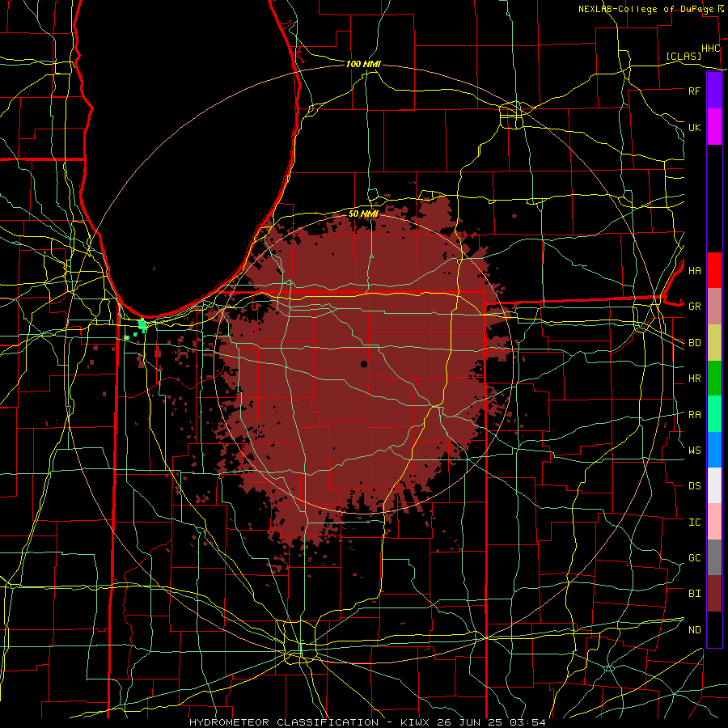Click the bright green rain echo near the lakeshore
The height and width of the screenshot is (728, 728).
tap(142, 325)
